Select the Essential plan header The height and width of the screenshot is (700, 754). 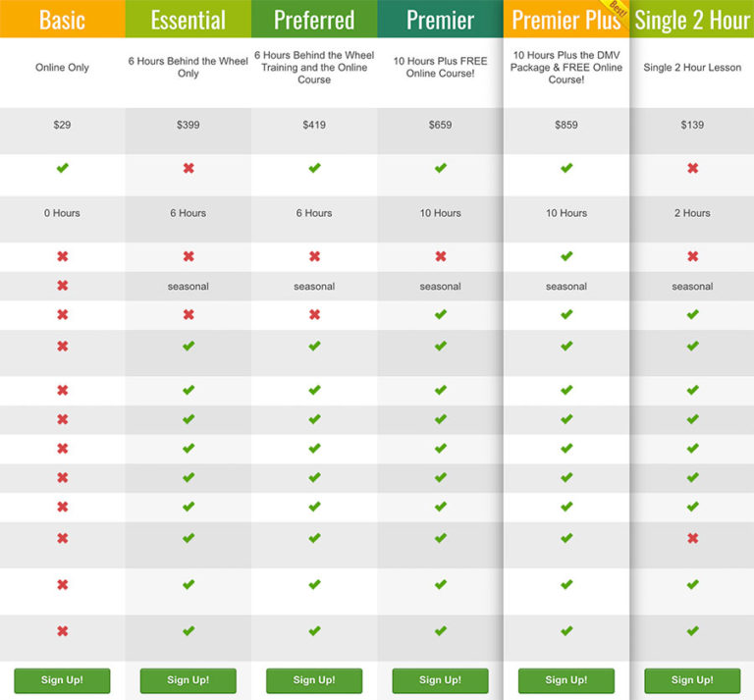pyautogui.click(x=188, y=20)
